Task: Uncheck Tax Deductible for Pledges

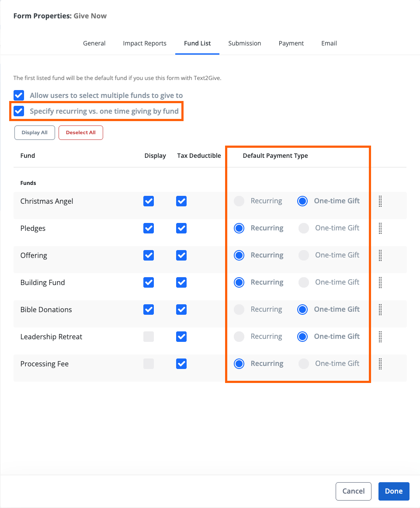Action: 181,228
